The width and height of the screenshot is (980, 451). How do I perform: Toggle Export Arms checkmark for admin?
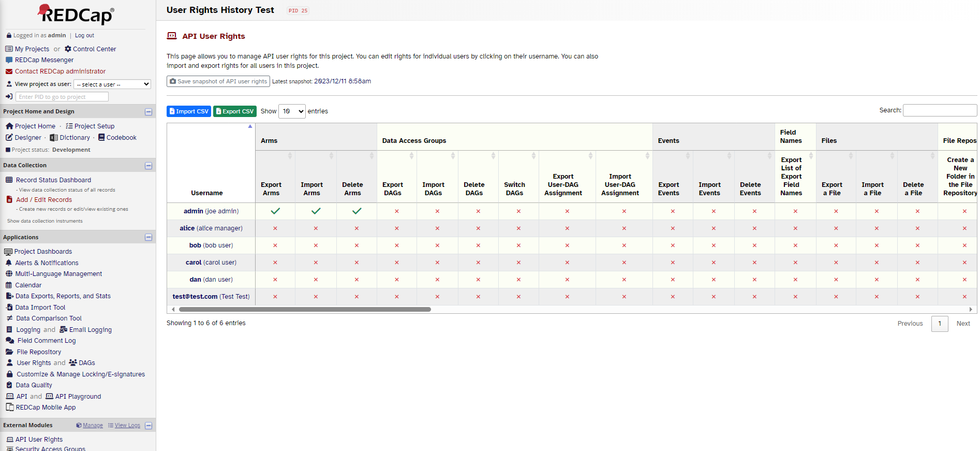[275, 211]
